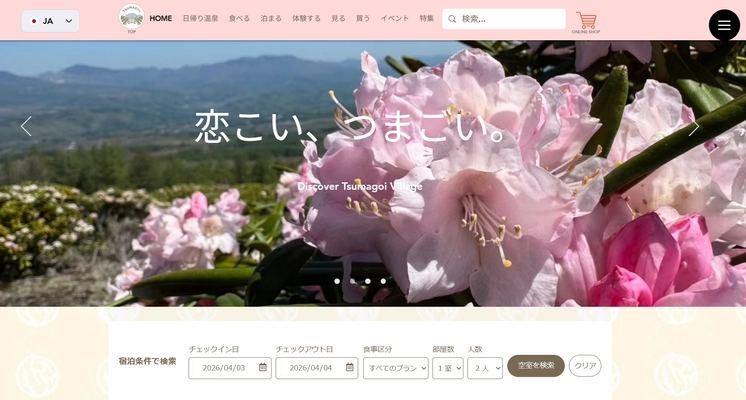Screen dimensions: 746x400
Task: Open the 人数 guest count dropdown
Action: point(484,368)
